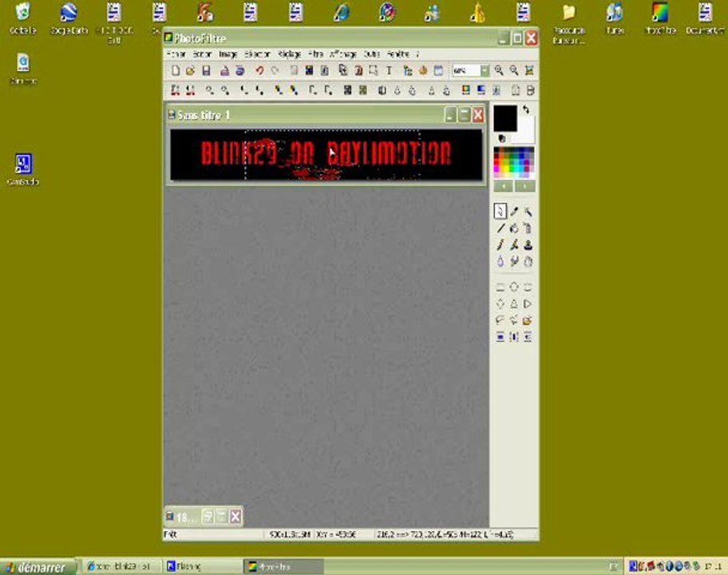Click the Zoom in magnifier icon
This screenshot has width=728, height=575.
[499, 70]
